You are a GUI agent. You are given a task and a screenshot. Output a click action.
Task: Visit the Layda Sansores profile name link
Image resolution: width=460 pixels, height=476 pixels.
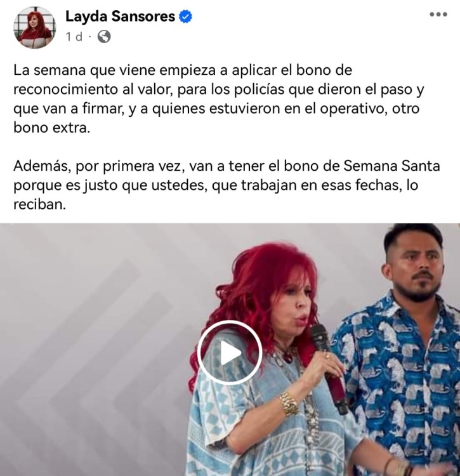120,17
